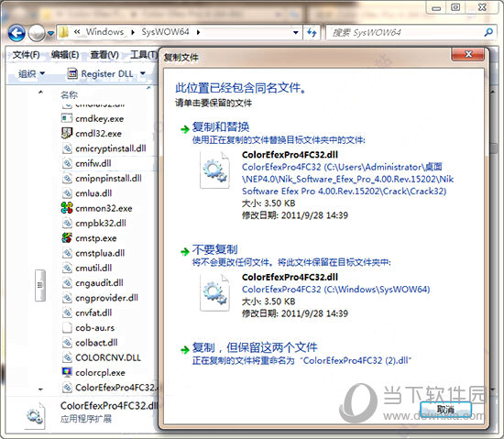504x439 pixels.
Task: Select cmstplua.dll in file list
Action: (93, 253)
